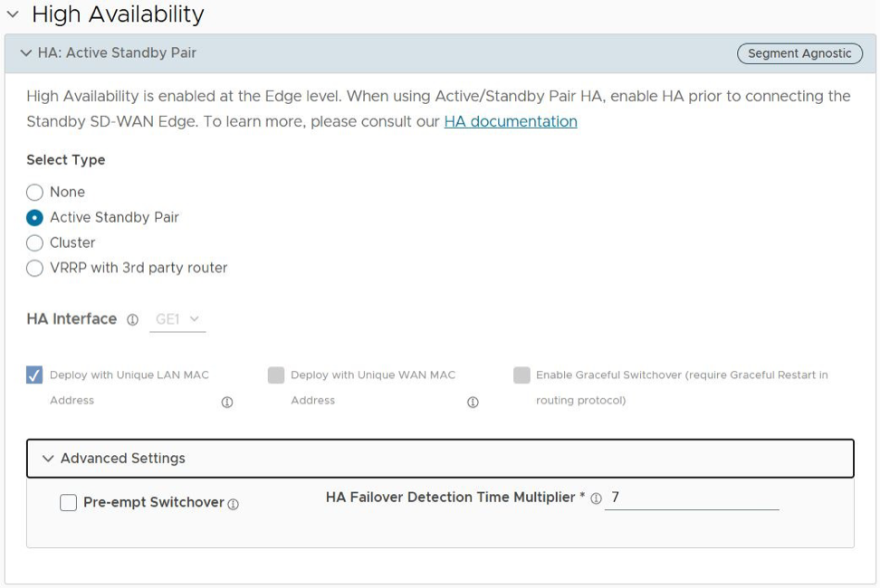Open the HA documentation link
The image size is (880, 588).
(x=511, y=122)
